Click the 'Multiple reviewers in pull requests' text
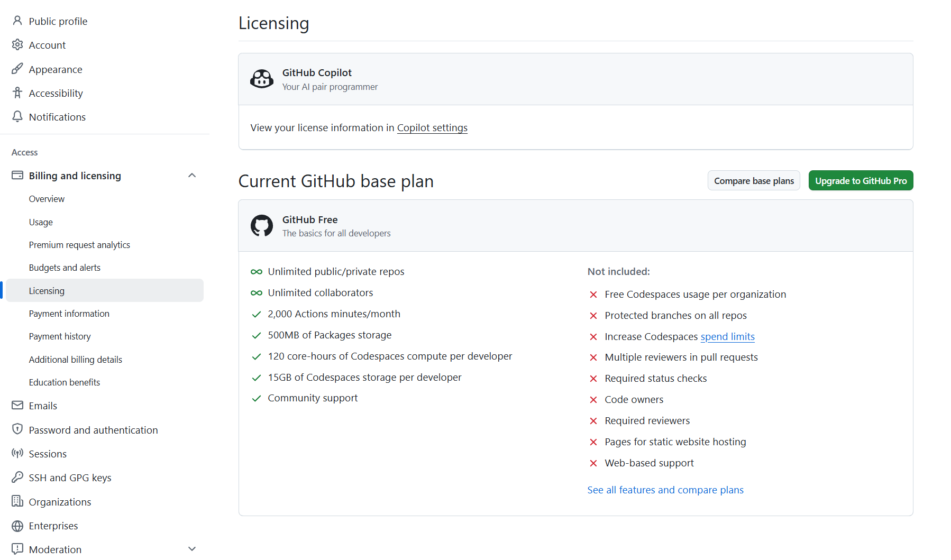Screen dimensions: 951x560 tap(681, 357)
